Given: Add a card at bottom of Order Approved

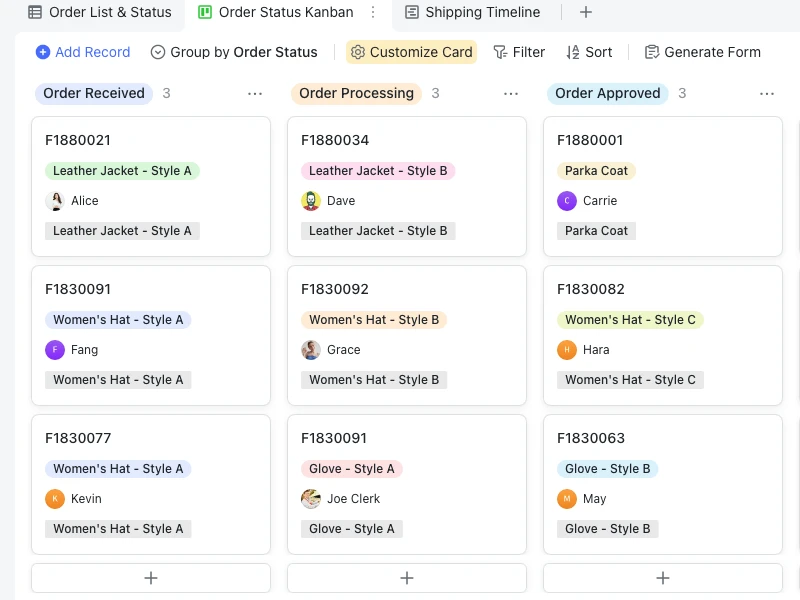Looking at the screenshot, I should (x=663, y=578).
